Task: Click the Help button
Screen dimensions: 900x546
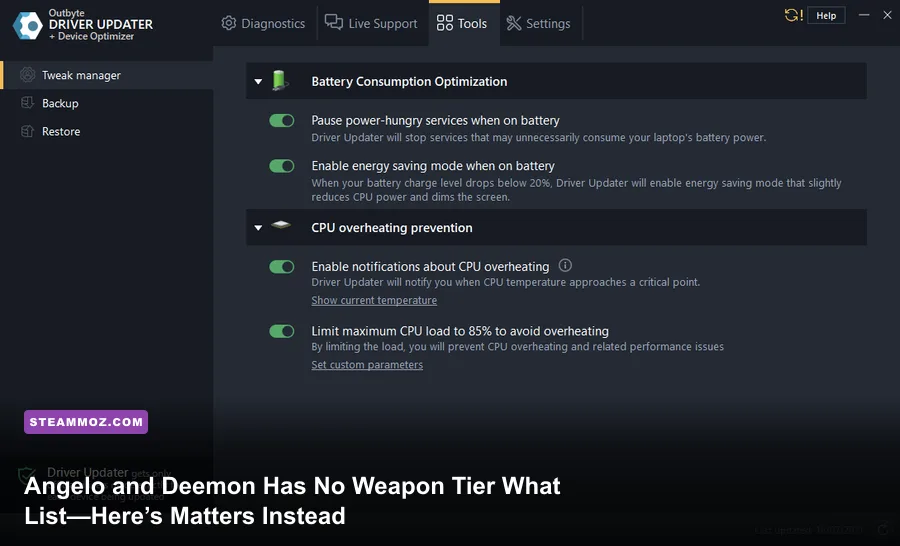Action: 826,16
